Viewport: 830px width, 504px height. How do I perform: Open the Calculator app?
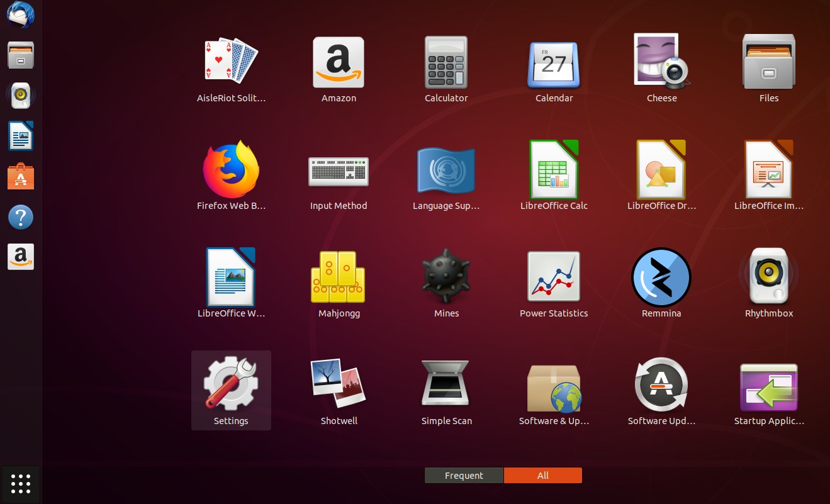pos(446,68)
